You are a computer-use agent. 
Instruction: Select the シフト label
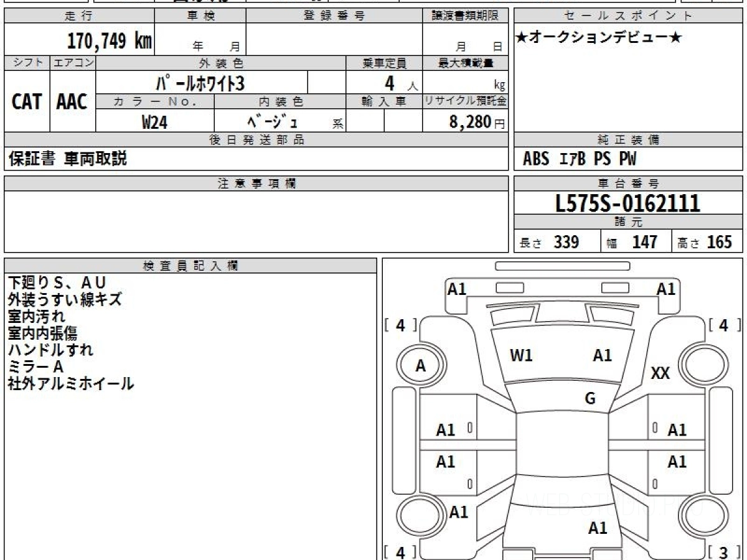coord(27,63)
